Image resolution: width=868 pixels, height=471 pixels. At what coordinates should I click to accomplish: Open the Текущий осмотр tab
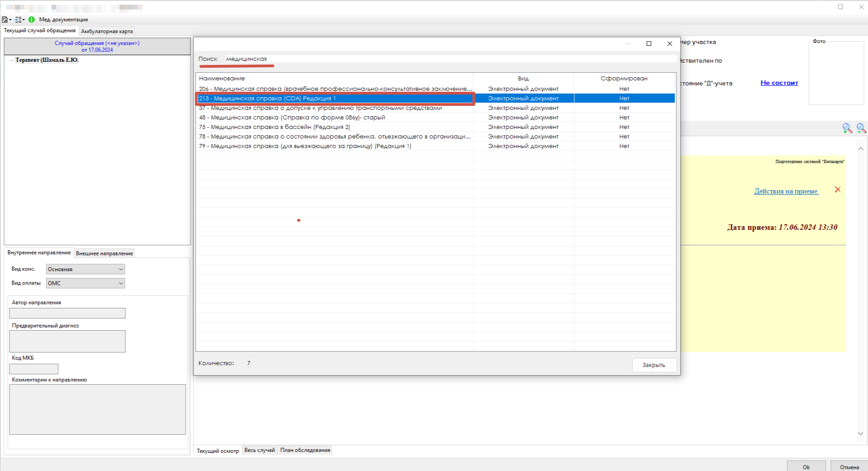pos(218,451)
